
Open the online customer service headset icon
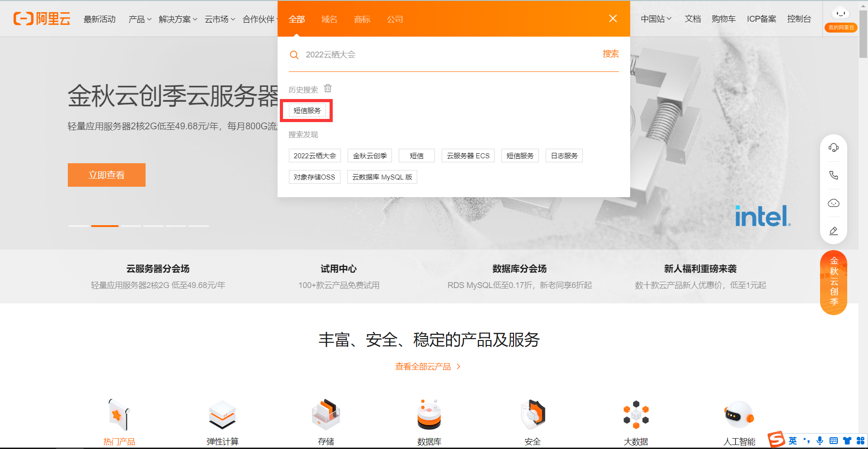(x=834, y=148)
